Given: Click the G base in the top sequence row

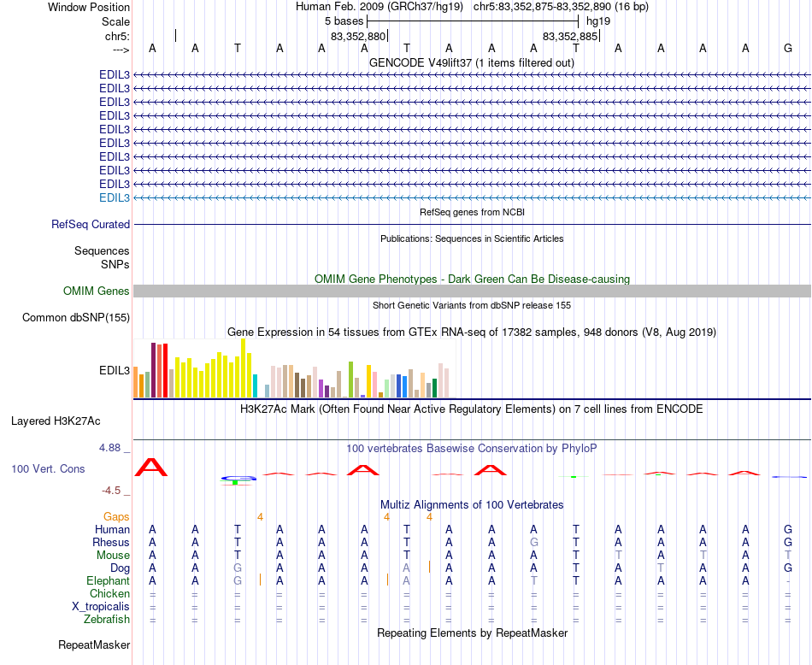Looking at the screenshot, I should pos(788,48).
